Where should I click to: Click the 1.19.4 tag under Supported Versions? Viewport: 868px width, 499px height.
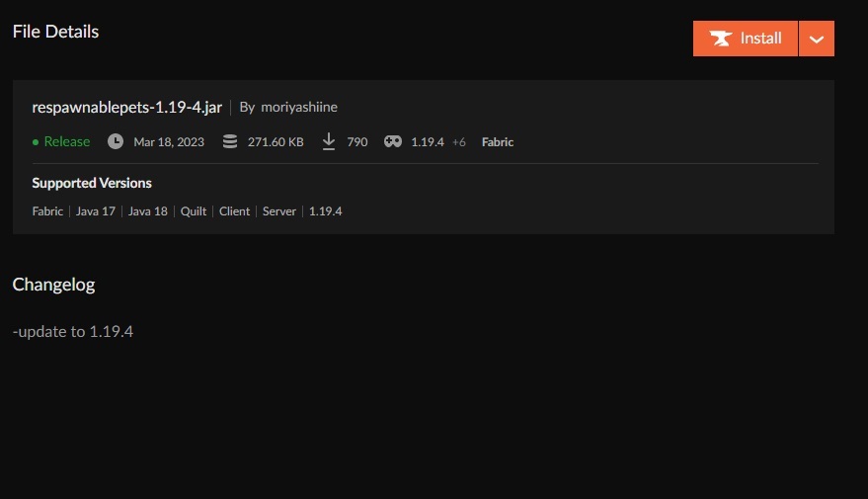pyautogui.click(x=326, y=211)
